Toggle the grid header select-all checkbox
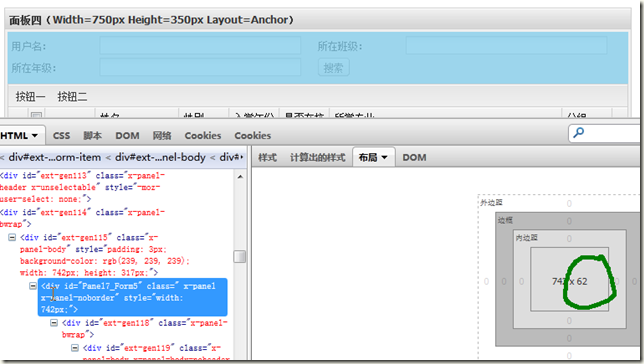This screenshot has height=364, width=644. pos(37,115)
